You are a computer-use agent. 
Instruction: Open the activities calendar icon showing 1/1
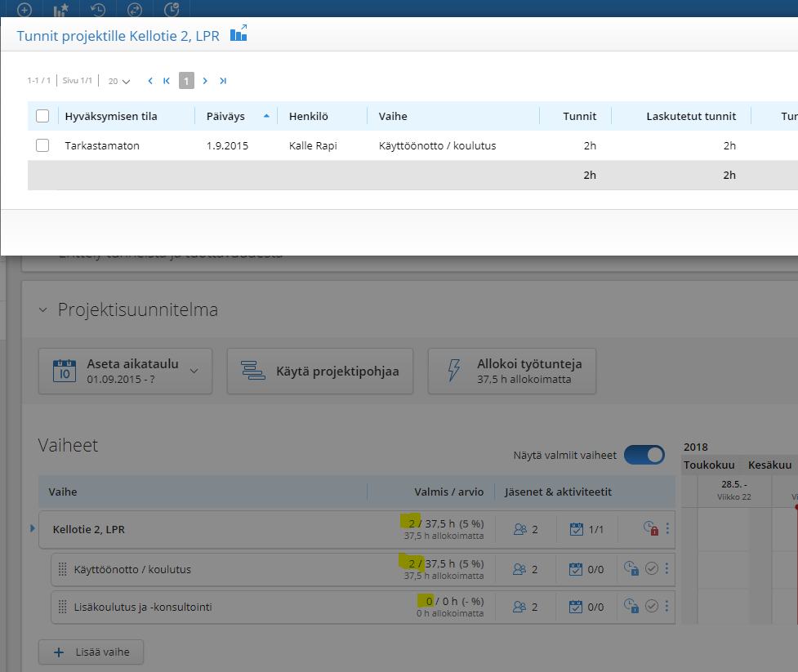[577, 529]
